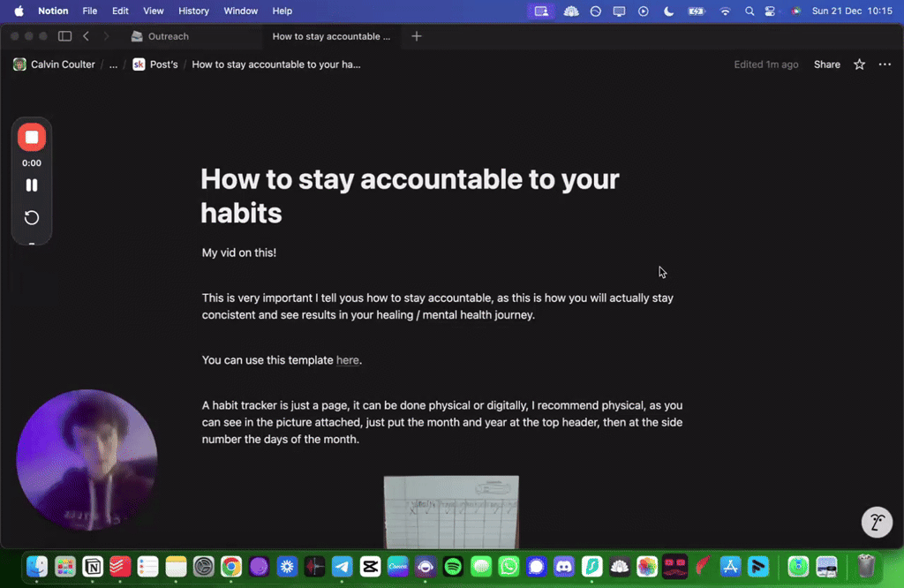The image size is (904, 588).
Task: Open Spotlight search from the menu bar
Action: (x=750, y=11)
